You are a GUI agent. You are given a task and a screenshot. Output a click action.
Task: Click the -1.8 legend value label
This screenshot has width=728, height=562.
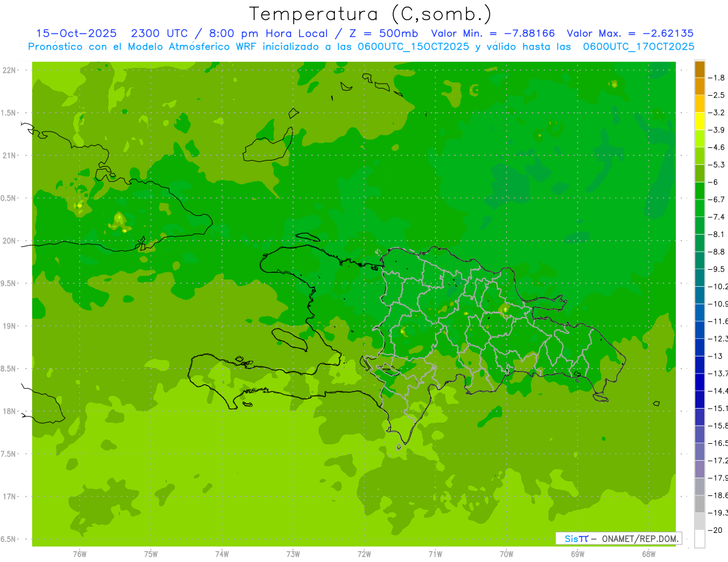[x=716, y=78]
